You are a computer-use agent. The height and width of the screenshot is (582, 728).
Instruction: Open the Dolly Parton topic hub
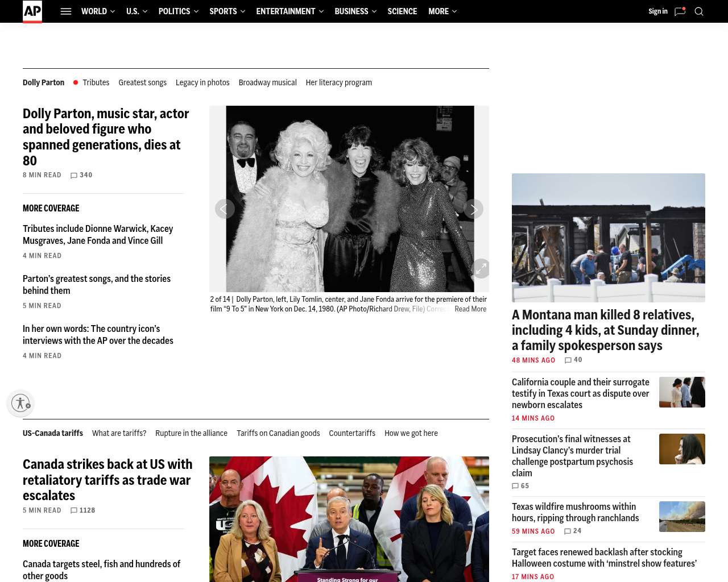(43, 82)
